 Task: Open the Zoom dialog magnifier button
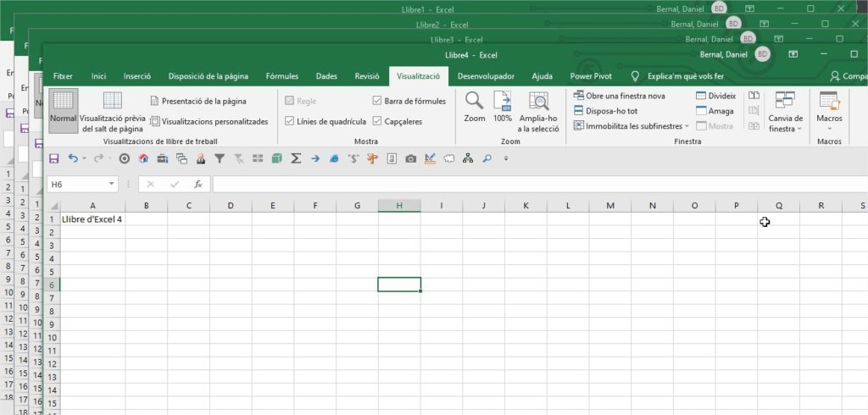(x=475, y=108)
